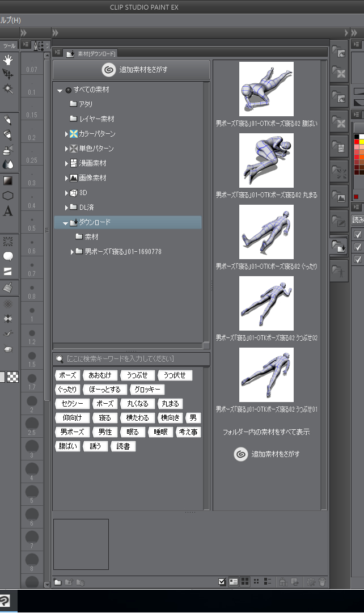The image size is (364, 613).
Task: Open the Manga material palette icon
Action: click(x=339, y=147)
